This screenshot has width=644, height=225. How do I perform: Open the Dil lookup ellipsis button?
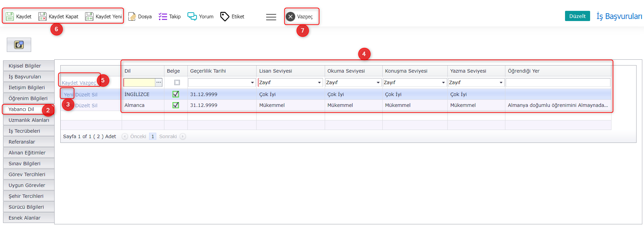(159, 82)
